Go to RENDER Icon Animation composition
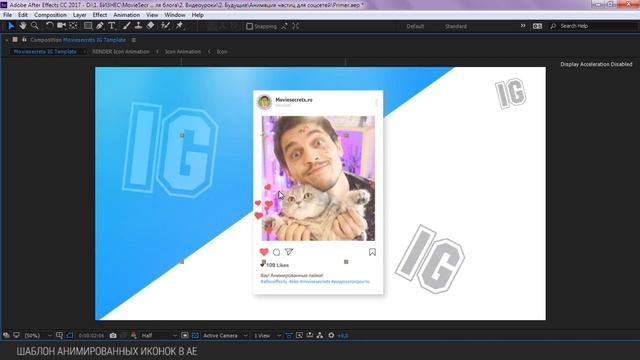640x360 pixels. [120, 52]
